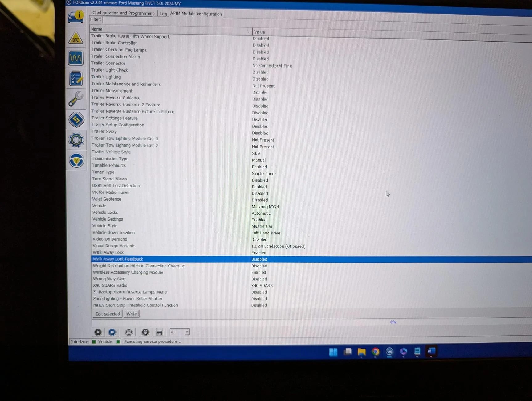
Task: Open the steering wheel help icon
Action: pos(76,161)
